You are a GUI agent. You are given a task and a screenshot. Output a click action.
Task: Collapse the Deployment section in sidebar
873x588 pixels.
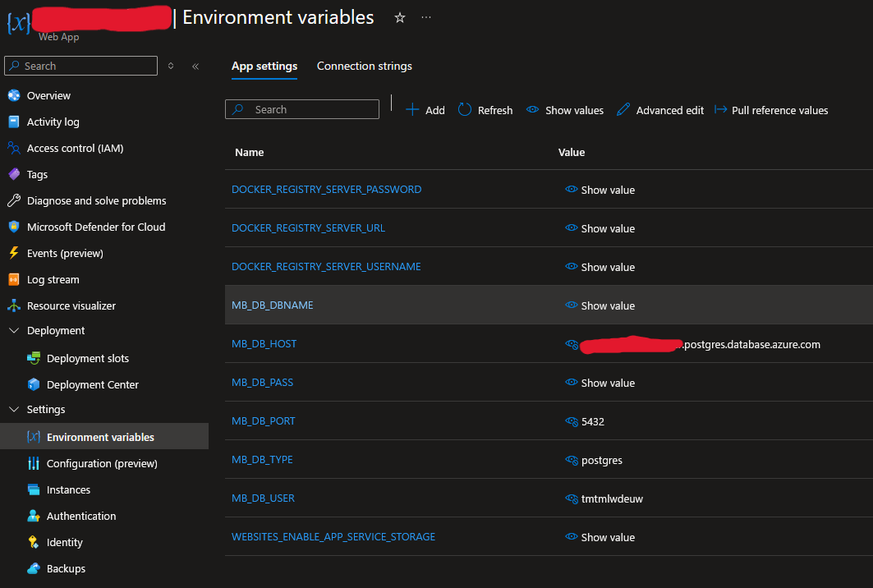pyautogui.click(x=14, y=331)
